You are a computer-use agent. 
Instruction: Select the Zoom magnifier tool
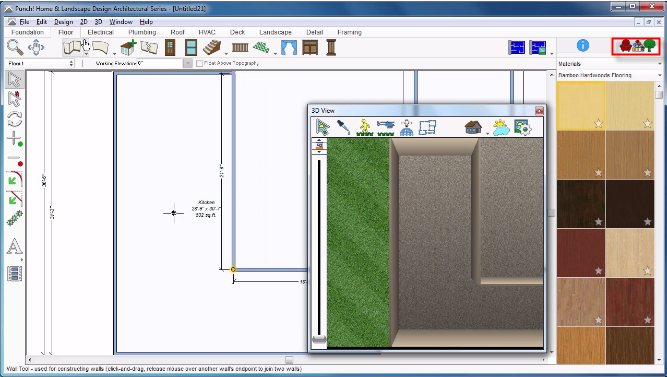[15, 47]
